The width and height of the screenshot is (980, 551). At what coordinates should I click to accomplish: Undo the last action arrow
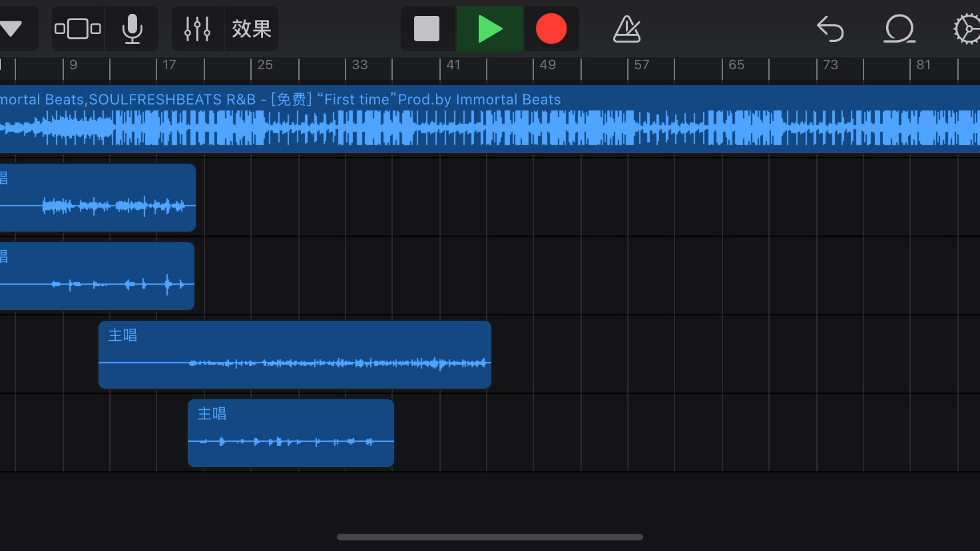click(x=830, y=29)
